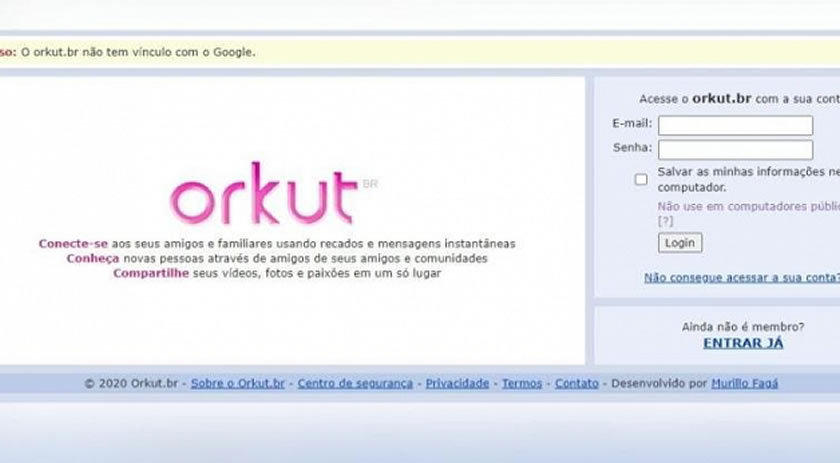The height and width of the screenshot is (463, 840).
Task: Click the [?] help link
Action: click(x=665, y=221)
